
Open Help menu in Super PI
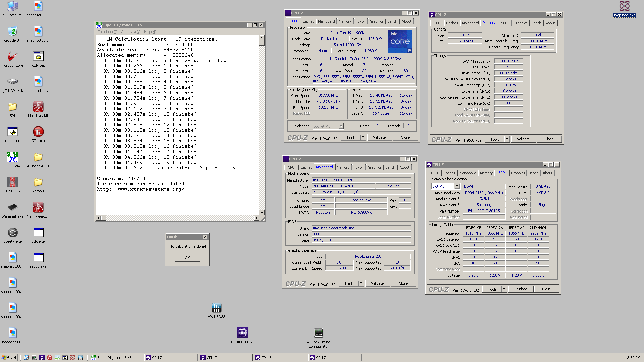coord(150,32)
